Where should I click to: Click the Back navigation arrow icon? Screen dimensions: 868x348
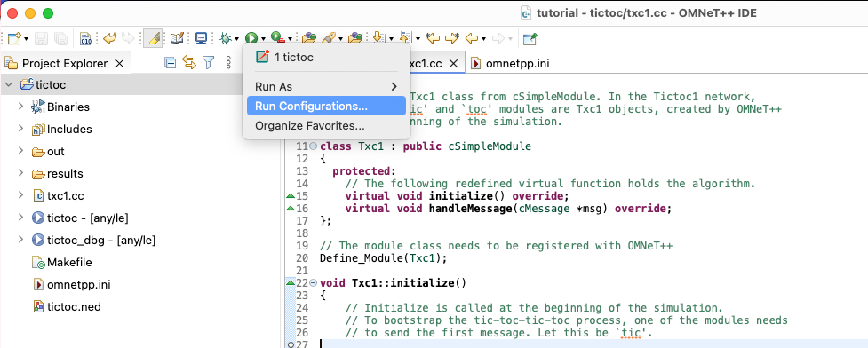472,38
